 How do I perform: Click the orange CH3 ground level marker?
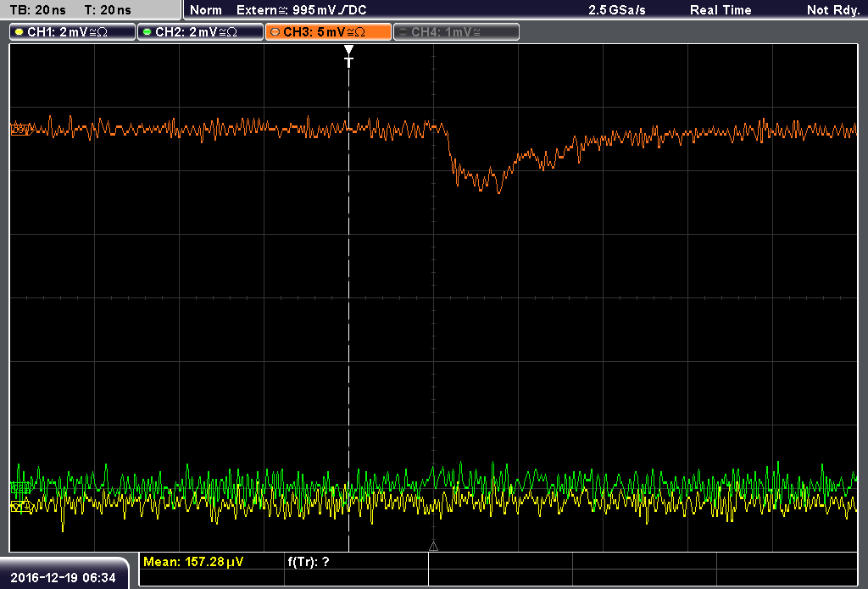(x=21, y=131)
